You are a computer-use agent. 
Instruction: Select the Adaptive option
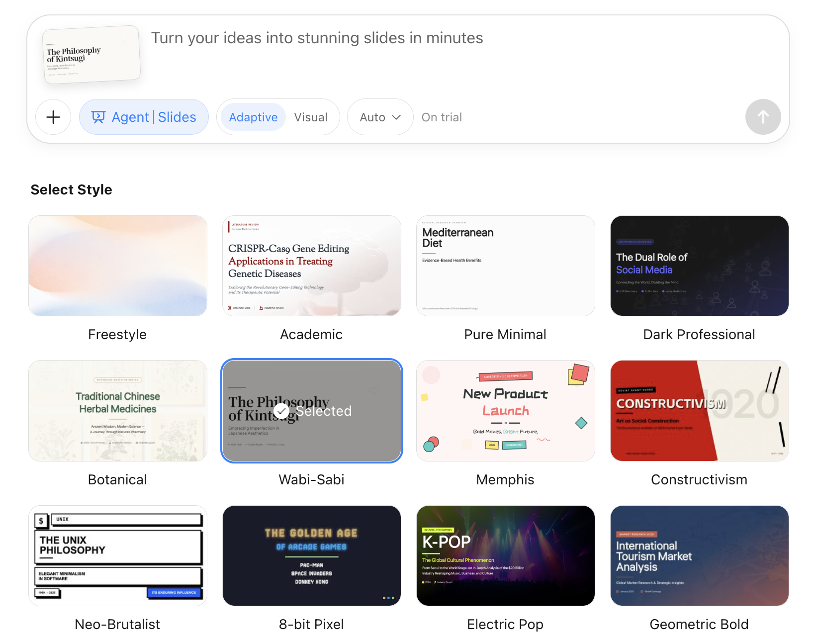click(x=253, y=117)
